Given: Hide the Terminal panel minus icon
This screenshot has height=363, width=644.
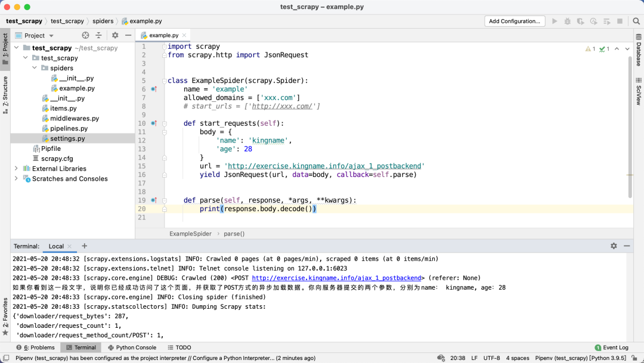Looking at the screenshot, I should click(x=627, y=246).
